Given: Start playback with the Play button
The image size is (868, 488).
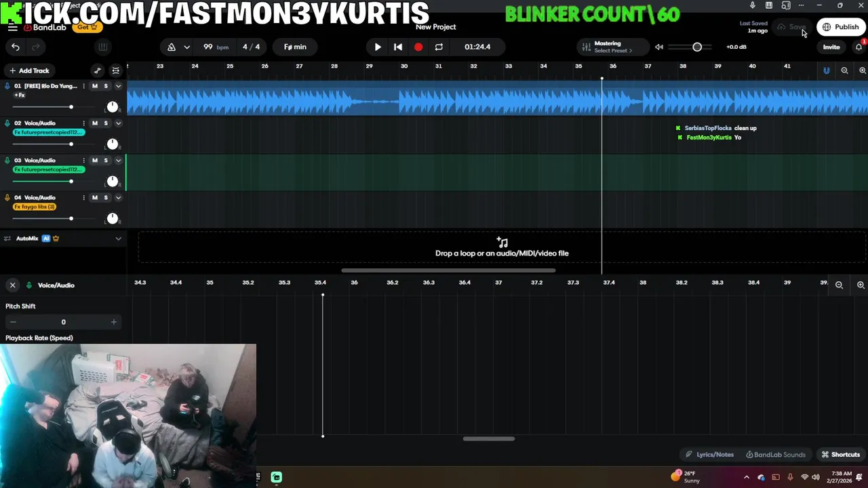Looking at the screenshot, I should [x=378, y=47].
